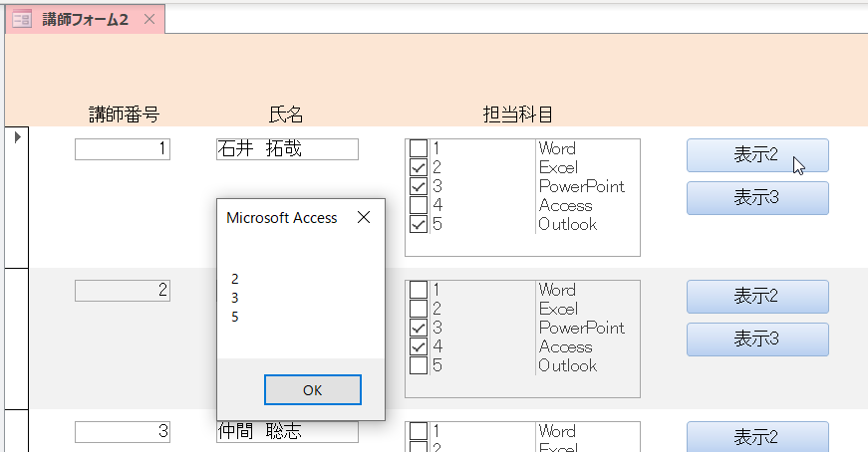This screenshot has height=452, width=868.
Task: Click the 氏名 field 仲間 聡志
Action: [287, 432]
